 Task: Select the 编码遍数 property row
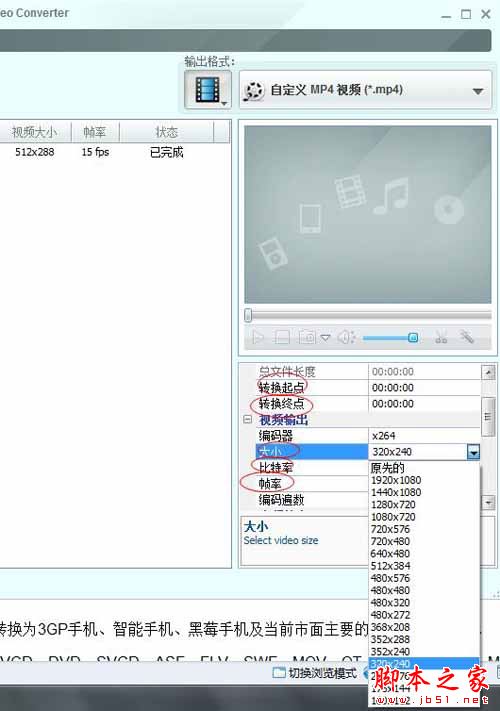point(312,500)
